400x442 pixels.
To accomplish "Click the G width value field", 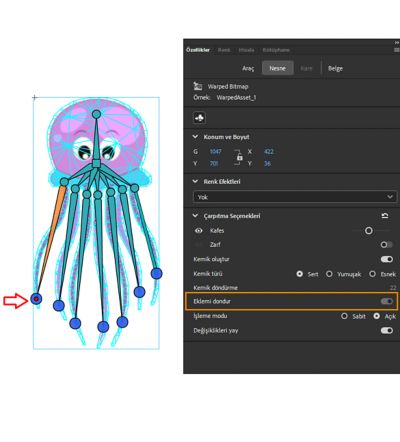I will [215, 152].
